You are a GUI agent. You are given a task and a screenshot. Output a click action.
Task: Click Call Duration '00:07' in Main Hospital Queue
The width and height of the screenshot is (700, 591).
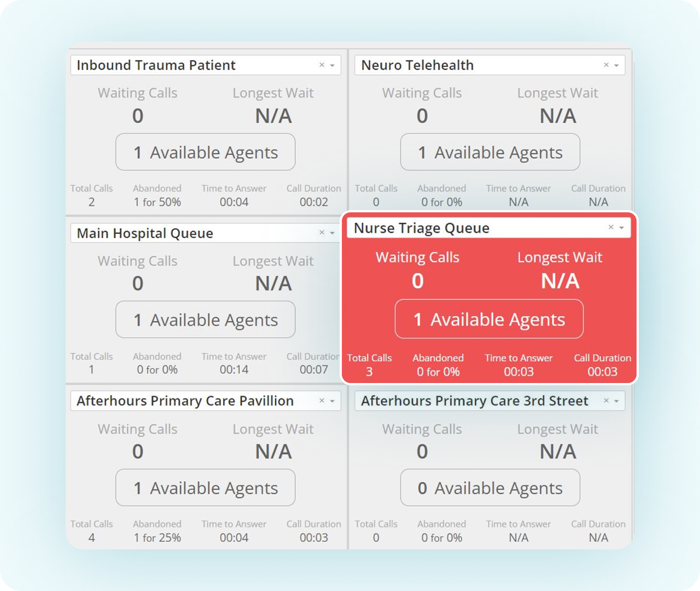pos(314,370)
